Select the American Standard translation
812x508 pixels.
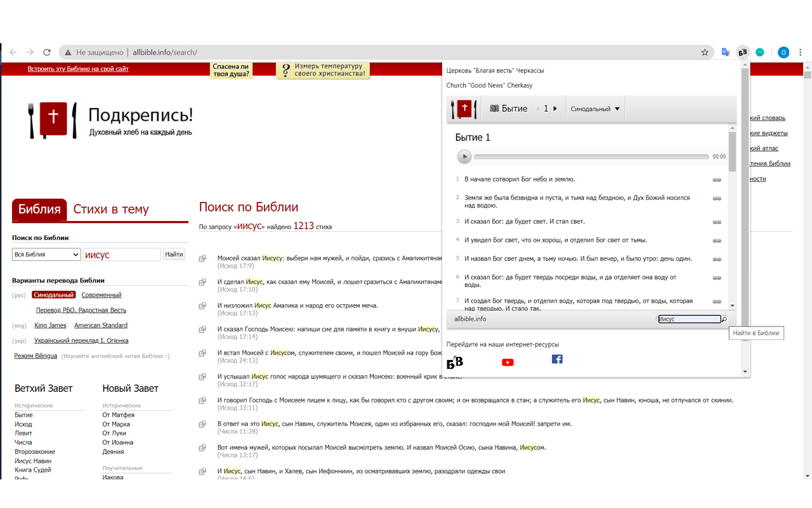tap(101, 326)
